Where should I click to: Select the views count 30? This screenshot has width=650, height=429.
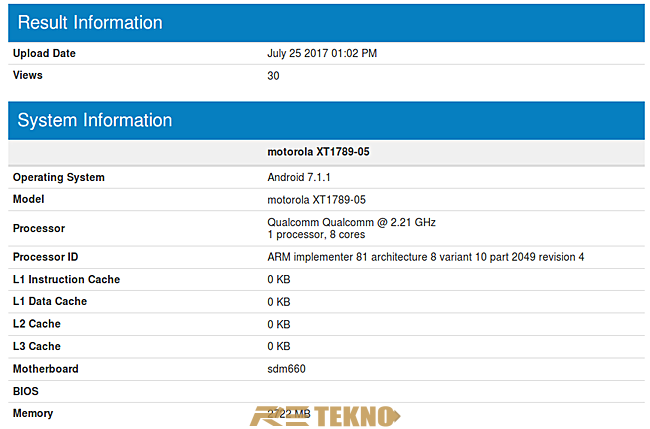point(273,76)
